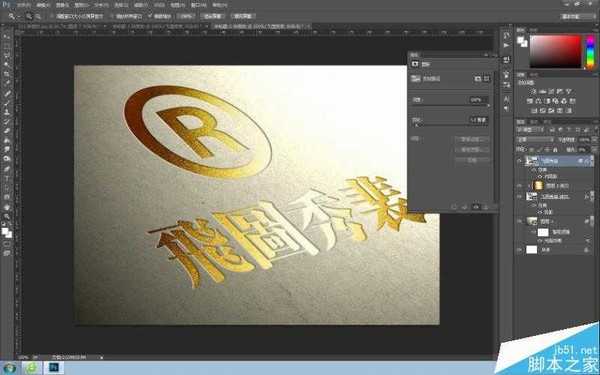
Task: Add a Brightness/Contrast adjustment from Adjustments panel
Action: click(x=534, y=91)
